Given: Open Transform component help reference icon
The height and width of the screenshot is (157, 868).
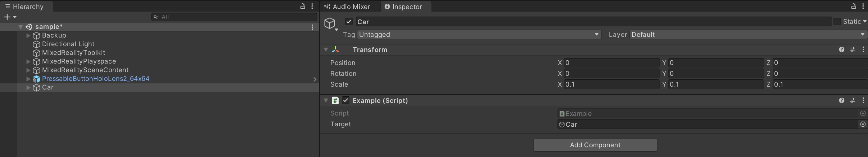Looking at the screenshot, I should click(841, 50).
